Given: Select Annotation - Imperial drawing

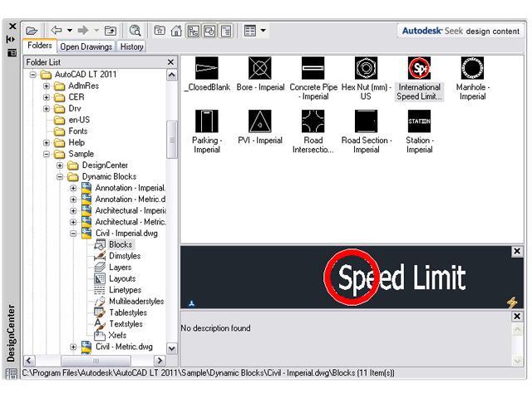Looking at the screenshot, I should [130, 188].
